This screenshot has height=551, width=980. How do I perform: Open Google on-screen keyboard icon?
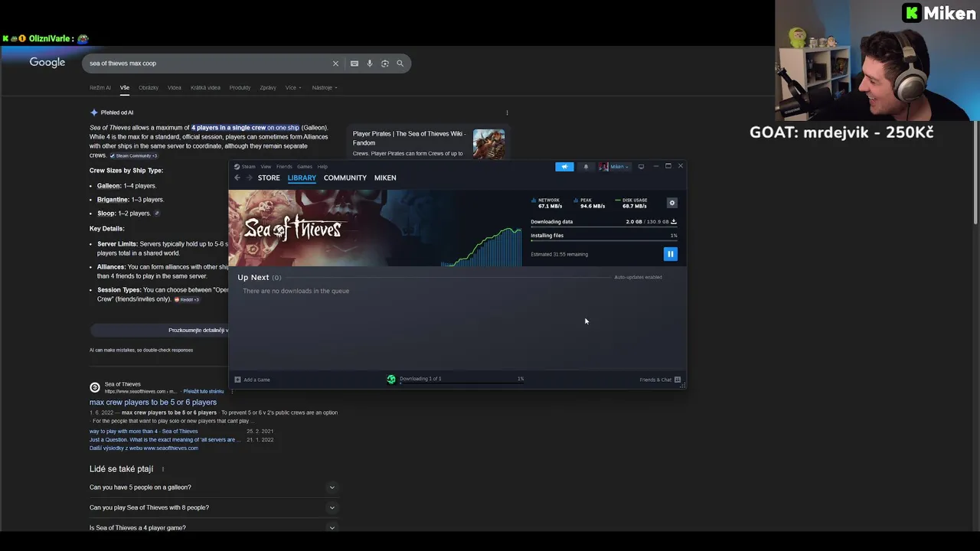(354, 64)
